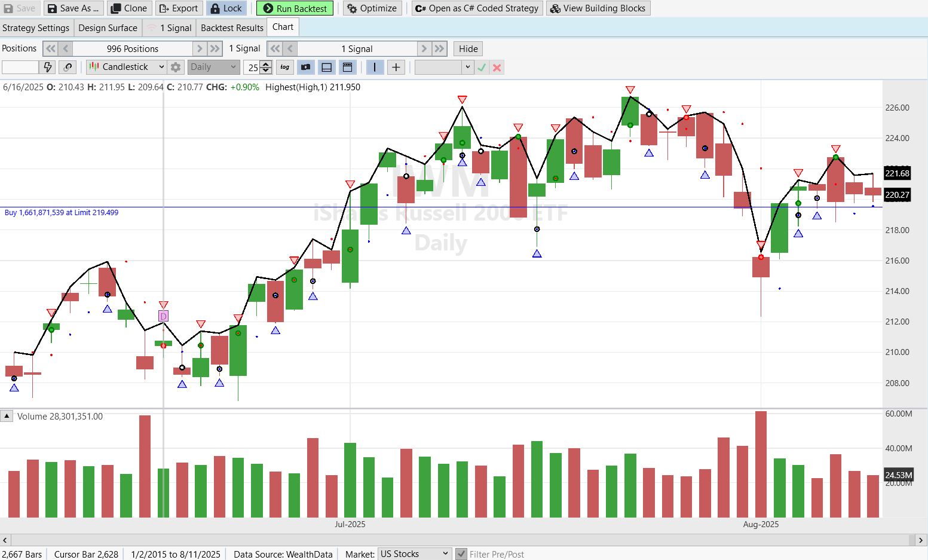Screen dimensions: 928x560
Task: Click the Hide button
Action: point(468,49)
